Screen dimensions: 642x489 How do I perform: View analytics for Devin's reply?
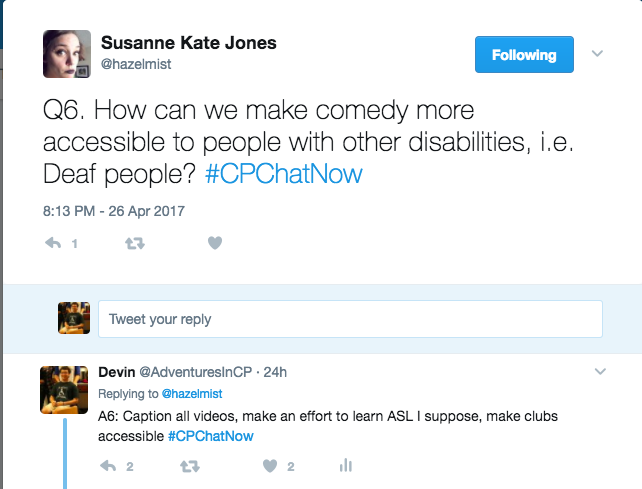[346, 465]
